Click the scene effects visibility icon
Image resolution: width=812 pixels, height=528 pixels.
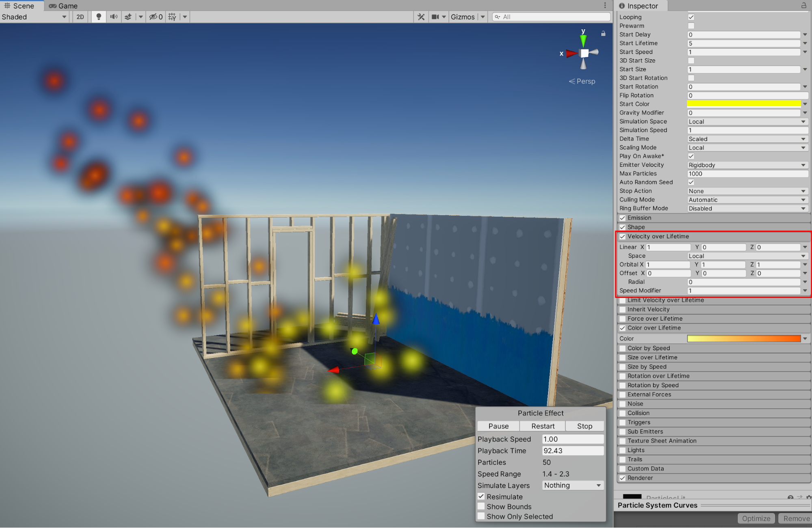pyautogui.click(x=128, y=17)
